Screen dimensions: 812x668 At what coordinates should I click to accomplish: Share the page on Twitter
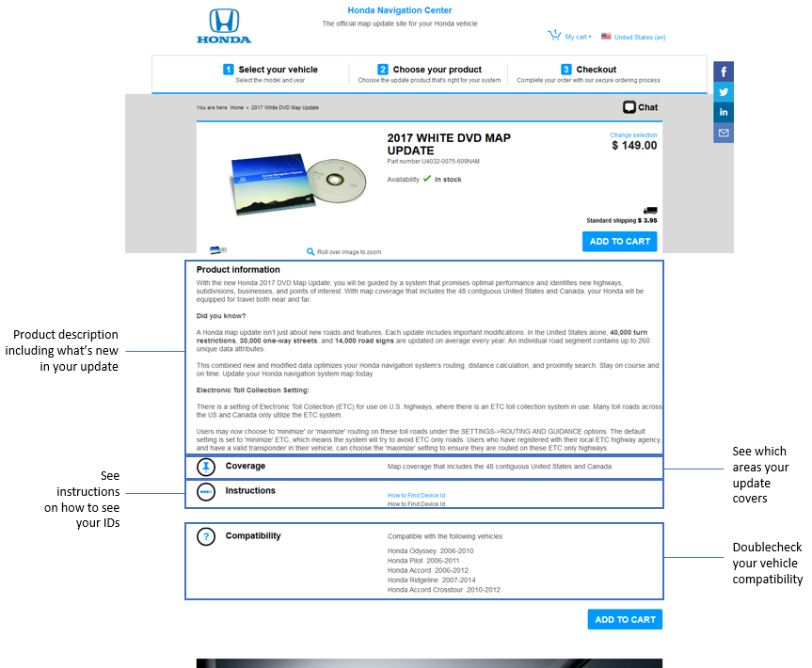coord(724,92)
